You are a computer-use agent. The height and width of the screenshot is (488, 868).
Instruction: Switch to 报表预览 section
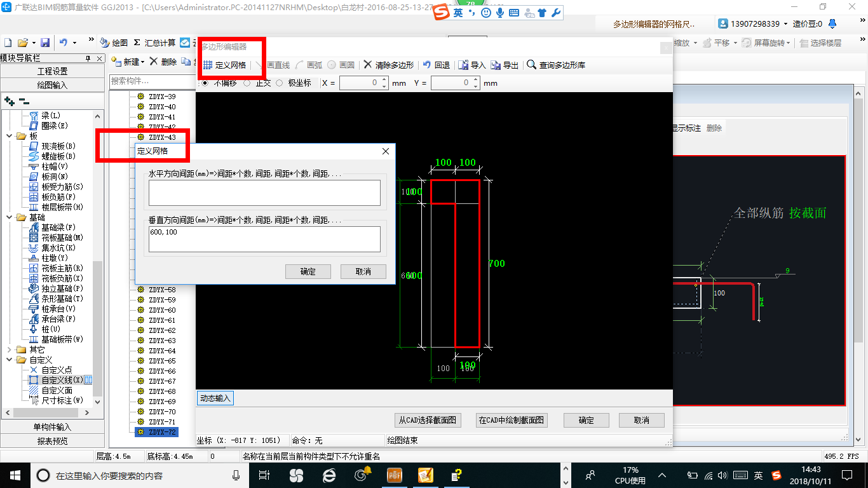point(52,440)
